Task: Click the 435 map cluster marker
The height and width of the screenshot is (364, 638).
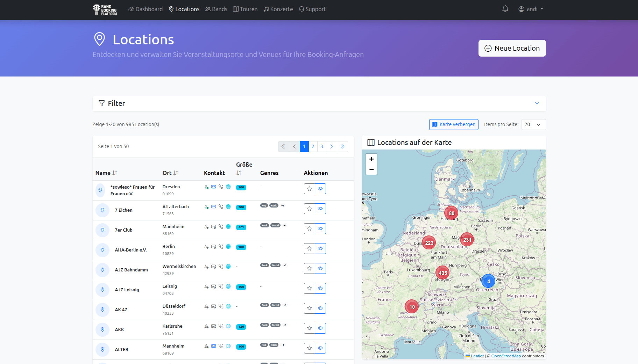Action: (x=443, y=273)
